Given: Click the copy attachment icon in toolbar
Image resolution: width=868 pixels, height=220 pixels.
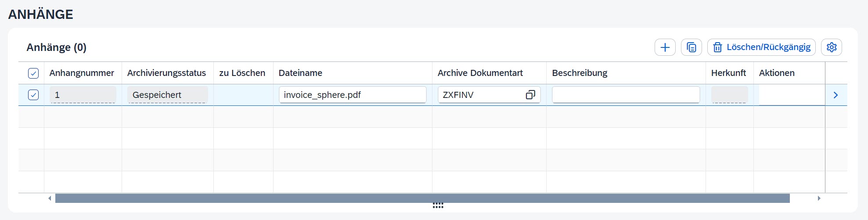Looking at the screenshot, I should (691, 47).
